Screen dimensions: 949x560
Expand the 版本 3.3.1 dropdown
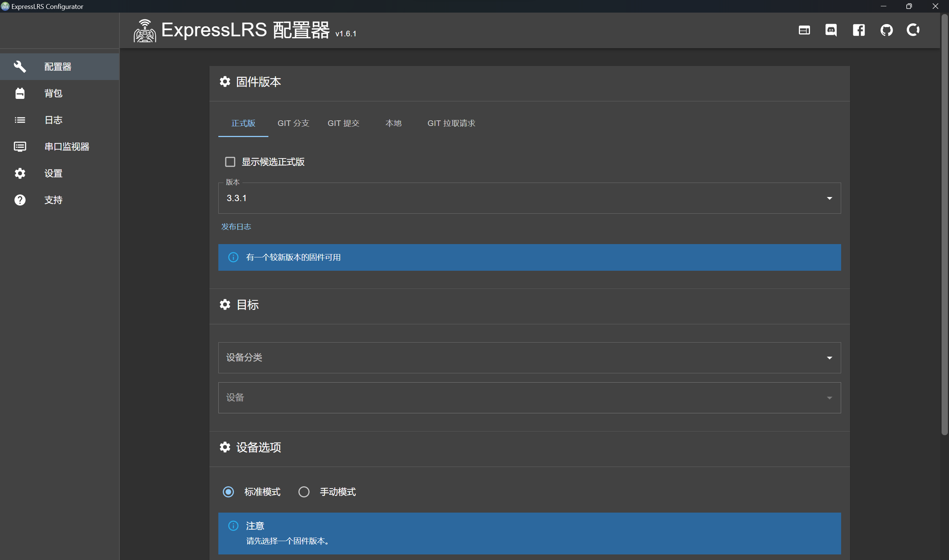(529, 198)
